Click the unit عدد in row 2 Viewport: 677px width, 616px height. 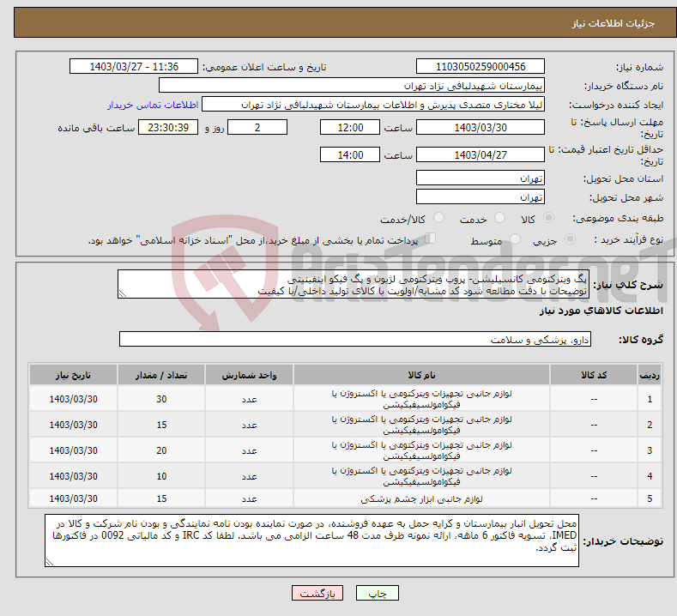[249, 426]
